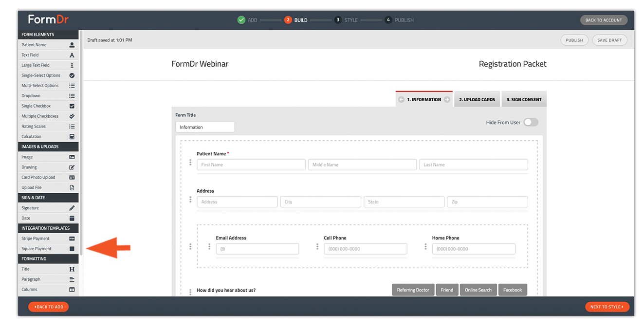Switch to the 2. Upload Cards tab

[477, 99]
